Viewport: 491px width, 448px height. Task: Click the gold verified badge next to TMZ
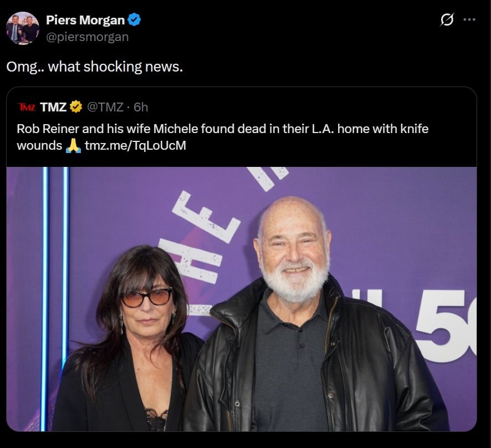click(x=75, y=106)
